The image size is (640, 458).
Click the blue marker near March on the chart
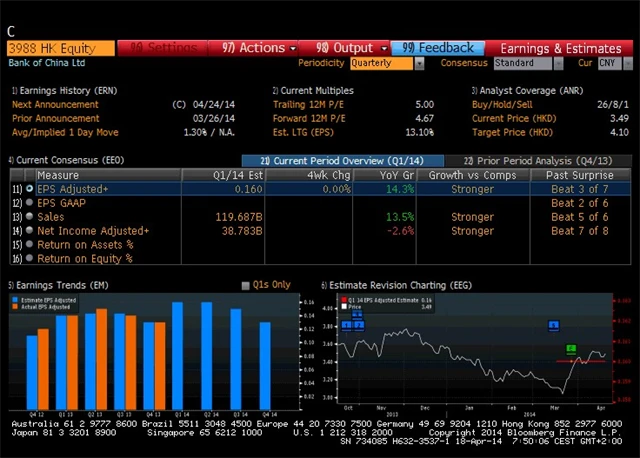(553, 325)
